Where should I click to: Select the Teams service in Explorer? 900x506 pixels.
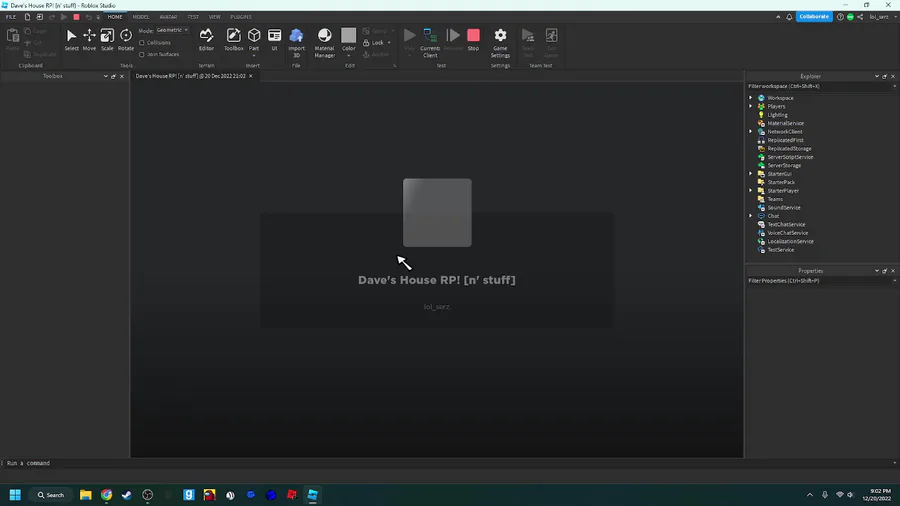tap(775, 199)
